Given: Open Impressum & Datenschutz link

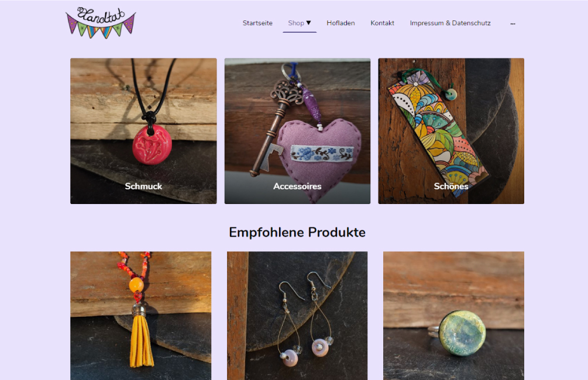Looking at the screenshot, I should (x=450, y=23).
